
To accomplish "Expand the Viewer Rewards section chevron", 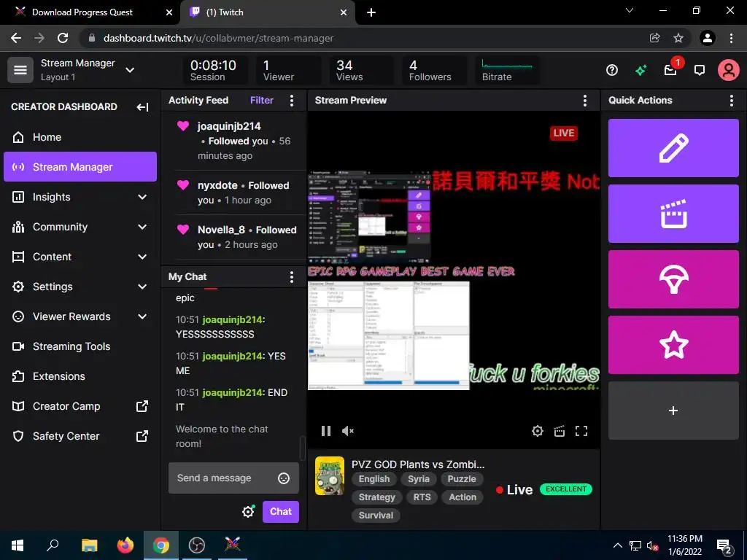I will (x=142, y=316).
